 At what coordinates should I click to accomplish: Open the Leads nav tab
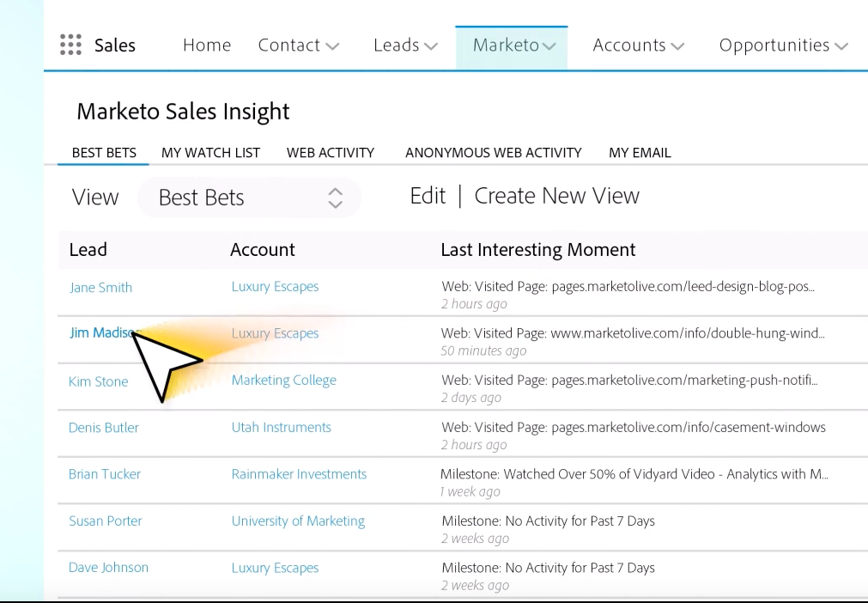click(x=397, y=45)
